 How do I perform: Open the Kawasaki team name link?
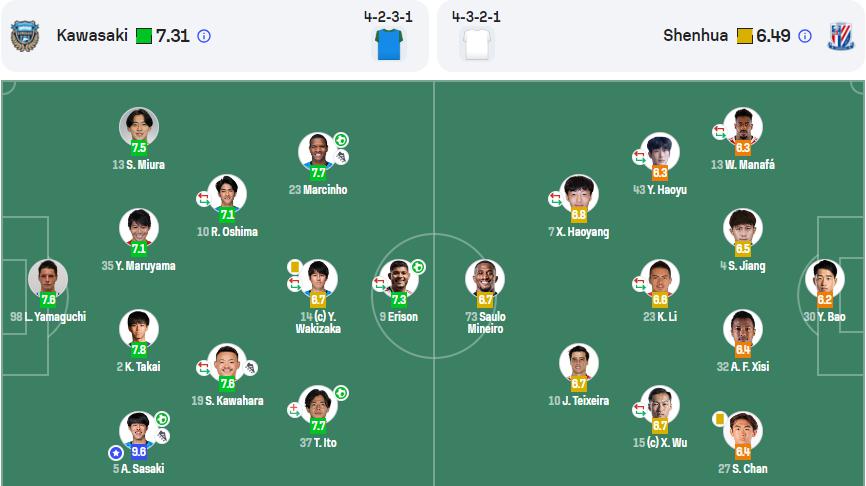[x=92, y=36]
